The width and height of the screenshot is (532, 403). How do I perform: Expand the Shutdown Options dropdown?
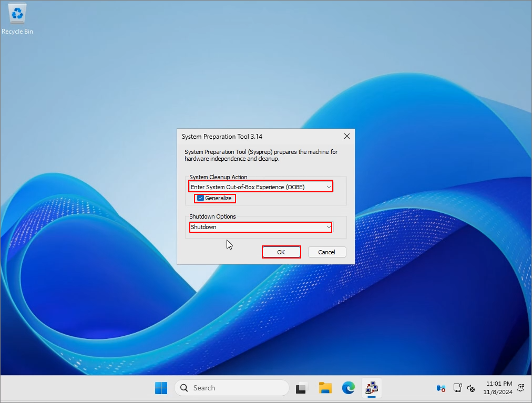(261, 227)
